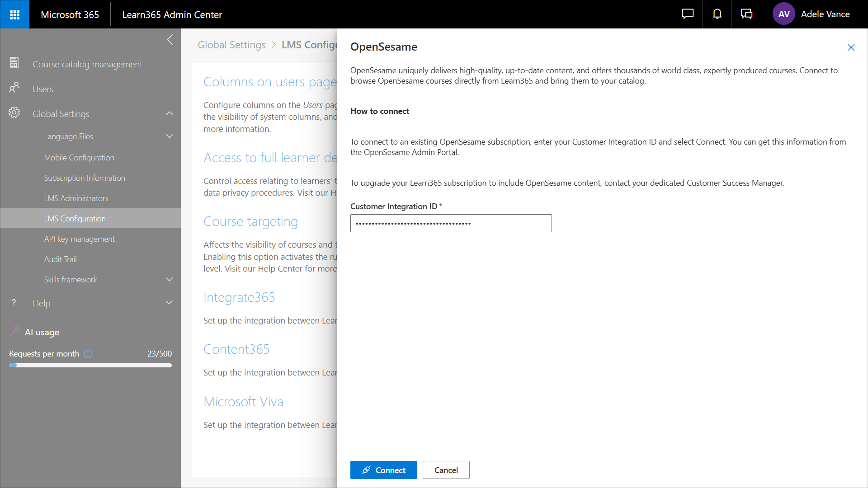The width and height of the screenshot is (868, 488).
Task: Open the Microsoft 365 app launcher waffle
Action: coord(14,14)
